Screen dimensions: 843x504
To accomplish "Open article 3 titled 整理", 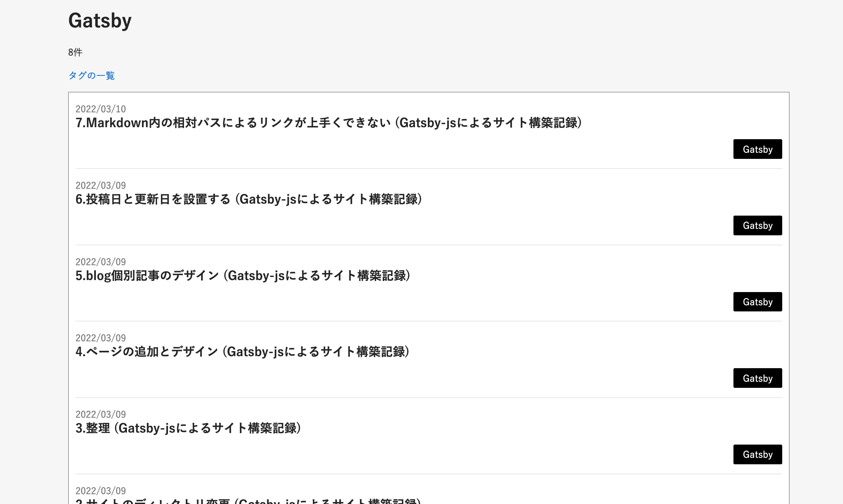I will (189, 428).
